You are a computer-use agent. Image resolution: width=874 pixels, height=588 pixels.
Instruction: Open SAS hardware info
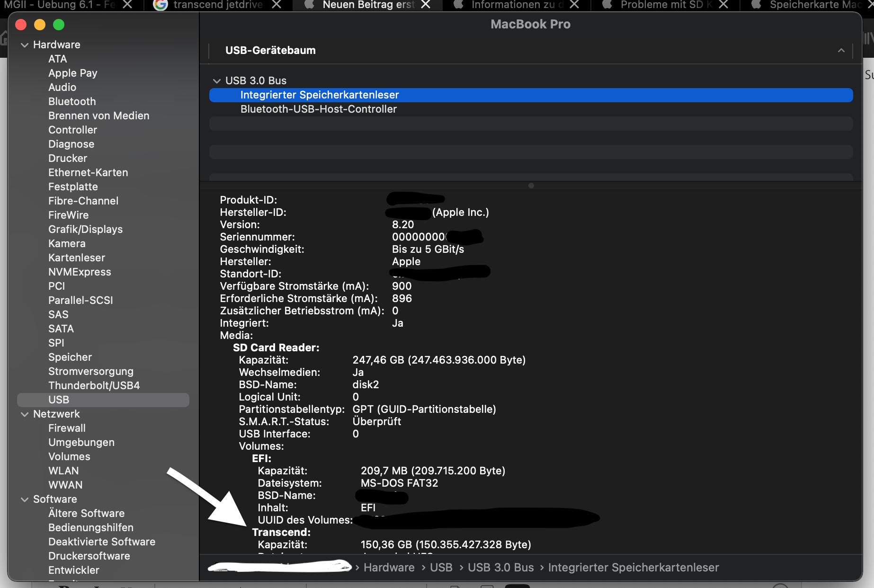coord(58,315)
